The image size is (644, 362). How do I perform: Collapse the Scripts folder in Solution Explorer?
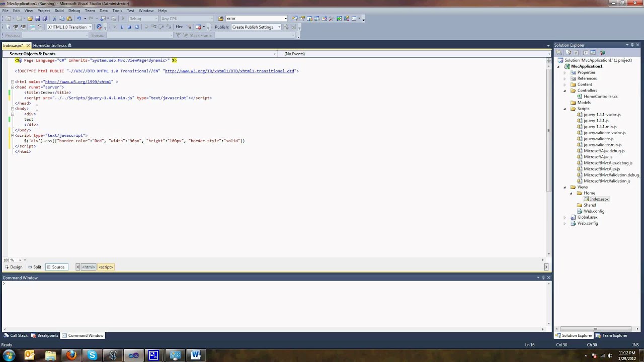pyautogui.click(x=565, y=109)
